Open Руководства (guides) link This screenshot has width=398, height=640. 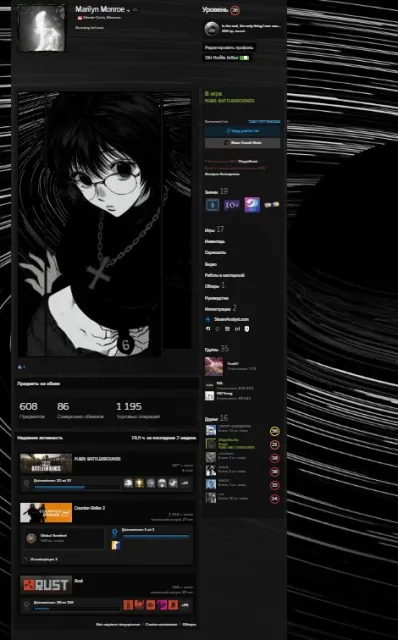[216, 298]
